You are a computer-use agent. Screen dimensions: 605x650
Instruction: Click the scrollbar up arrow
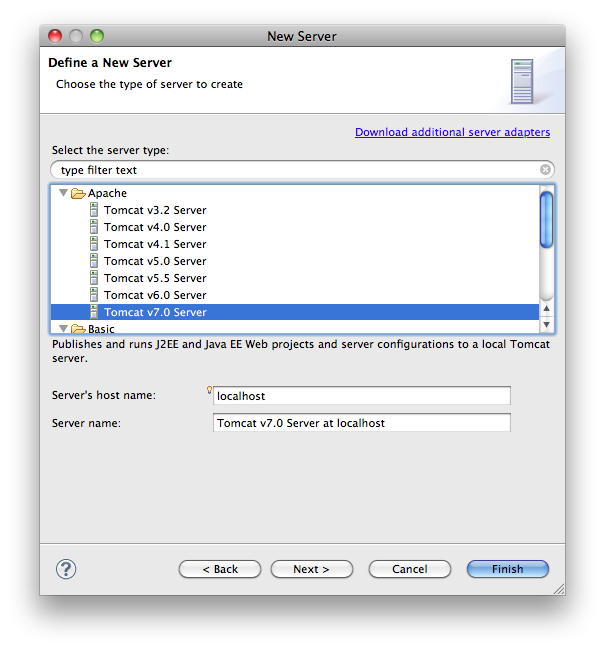tap(547, 308)
